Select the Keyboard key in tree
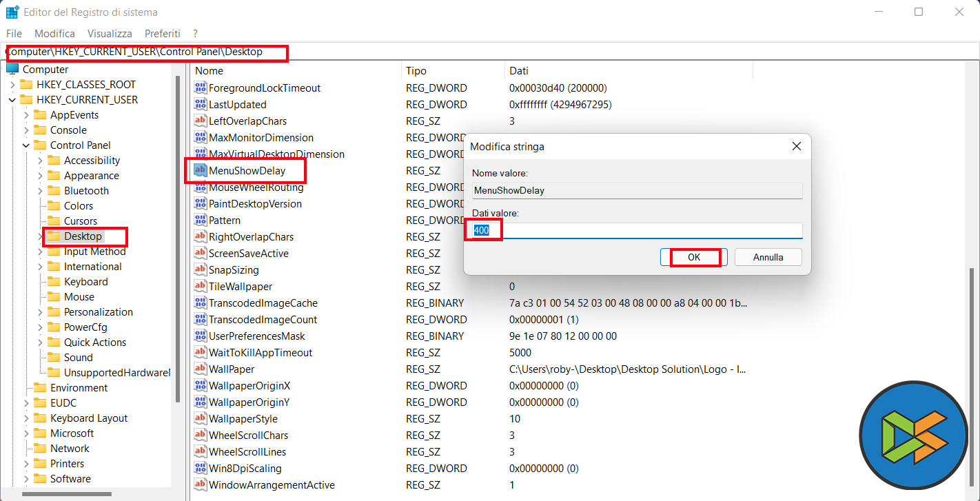The image size is (980, 501). (85, 282)
